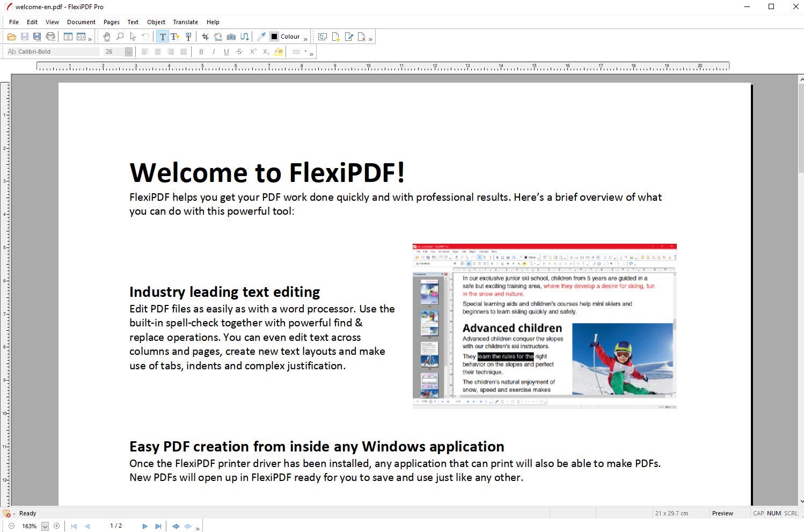Click the extract page icon
The image size is (804, 532).
point(349,37)
